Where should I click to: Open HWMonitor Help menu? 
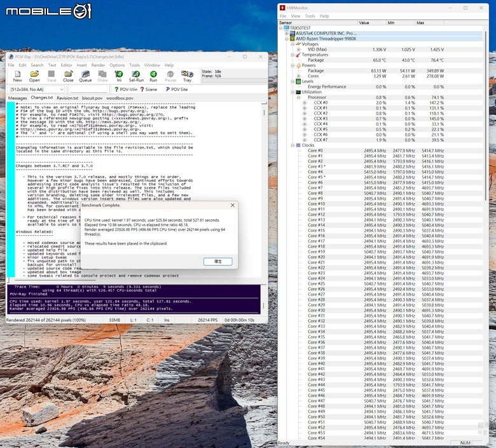[x=324, y=16]
